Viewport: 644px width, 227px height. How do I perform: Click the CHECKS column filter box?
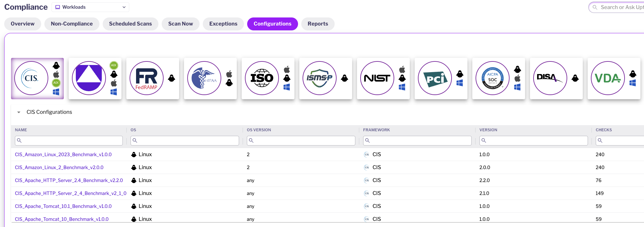tap(620, 141)
